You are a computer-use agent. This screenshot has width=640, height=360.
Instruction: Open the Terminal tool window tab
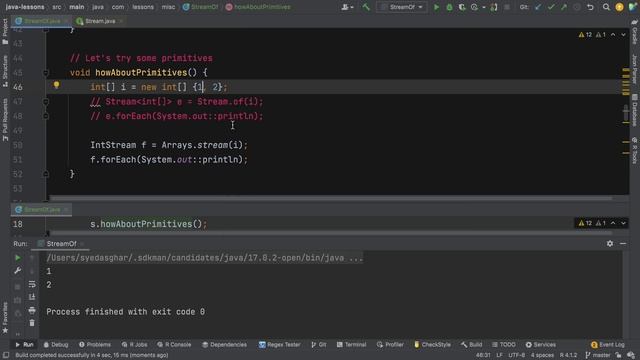click(x=351, y=344)
